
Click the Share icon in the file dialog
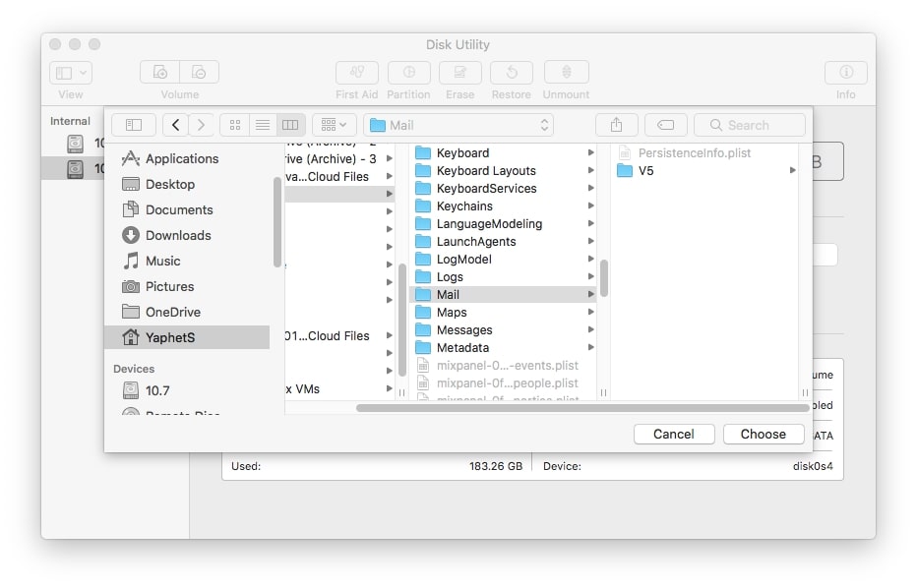[617, 125]
